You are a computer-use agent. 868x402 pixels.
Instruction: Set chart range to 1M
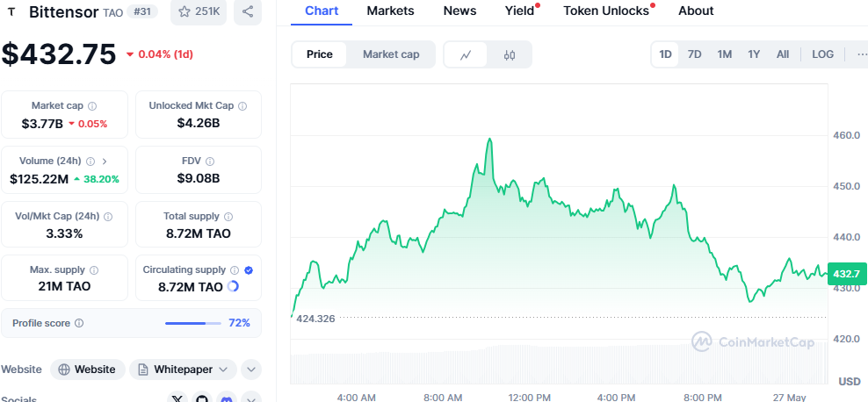pos(724,54)
